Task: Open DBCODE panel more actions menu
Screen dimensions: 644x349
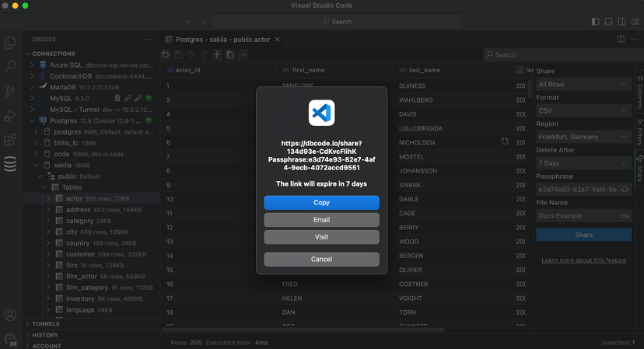Action: point(149,40)
